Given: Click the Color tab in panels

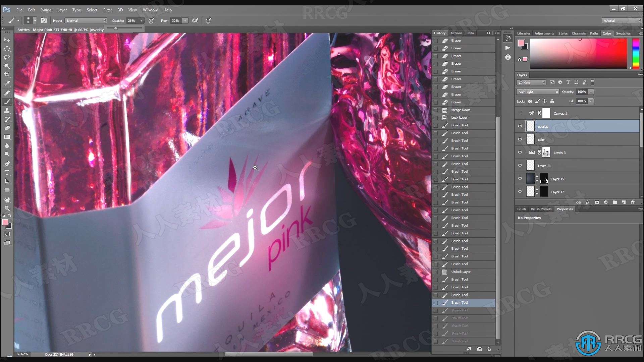Looking at the screenshot, I should tap(607, 33).
